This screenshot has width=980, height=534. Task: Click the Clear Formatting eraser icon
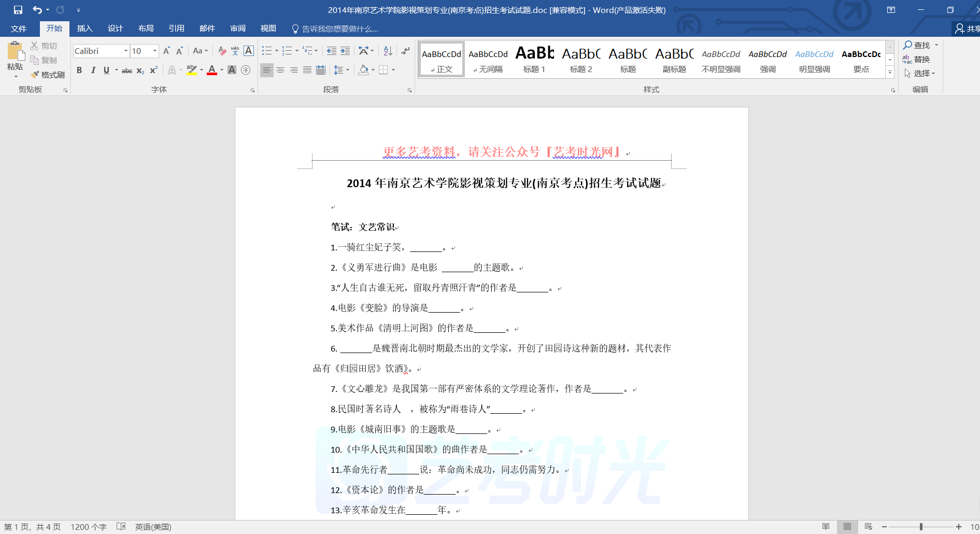(x=222, y=51)
